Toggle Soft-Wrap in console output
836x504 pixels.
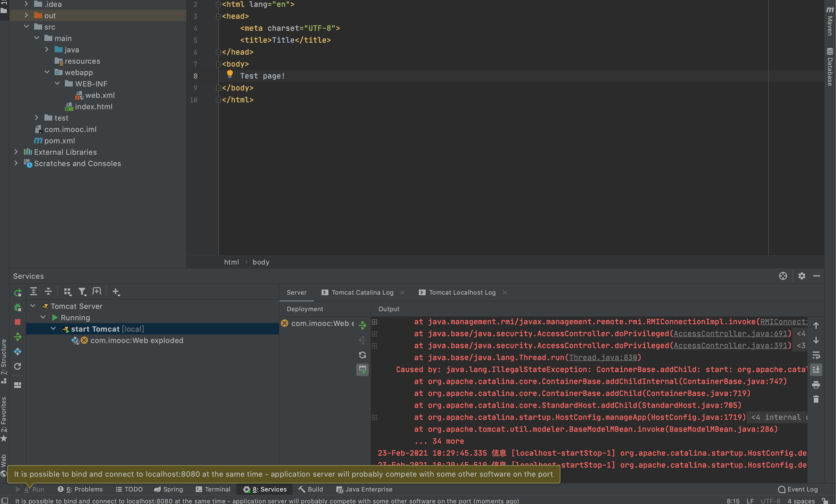(816, 355)
